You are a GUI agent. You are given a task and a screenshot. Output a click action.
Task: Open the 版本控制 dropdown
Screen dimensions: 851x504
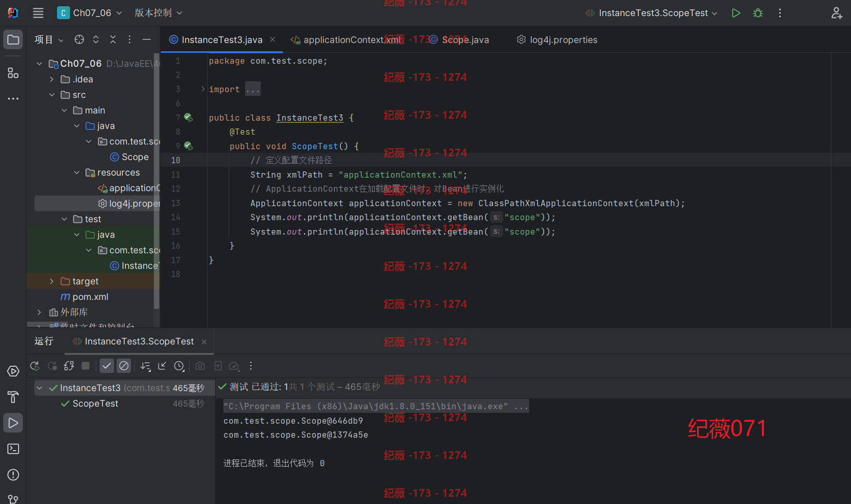tap(159, 13)
